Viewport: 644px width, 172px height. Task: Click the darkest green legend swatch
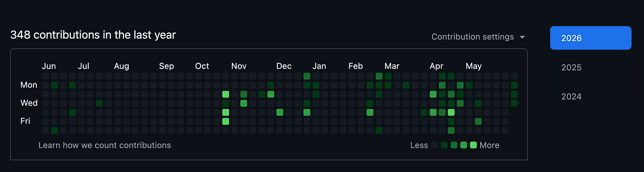pos(444,145)
